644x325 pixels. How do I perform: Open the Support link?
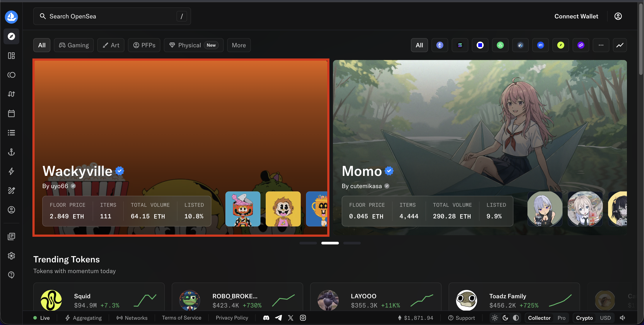[x=462, y=318]
